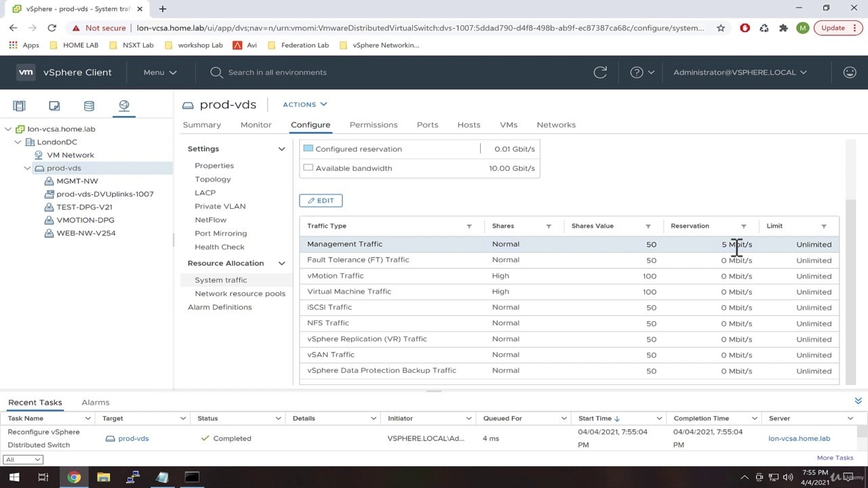Select the NFS Traffic row
Viewport: 868px width, 488px height.
(569, 323)
